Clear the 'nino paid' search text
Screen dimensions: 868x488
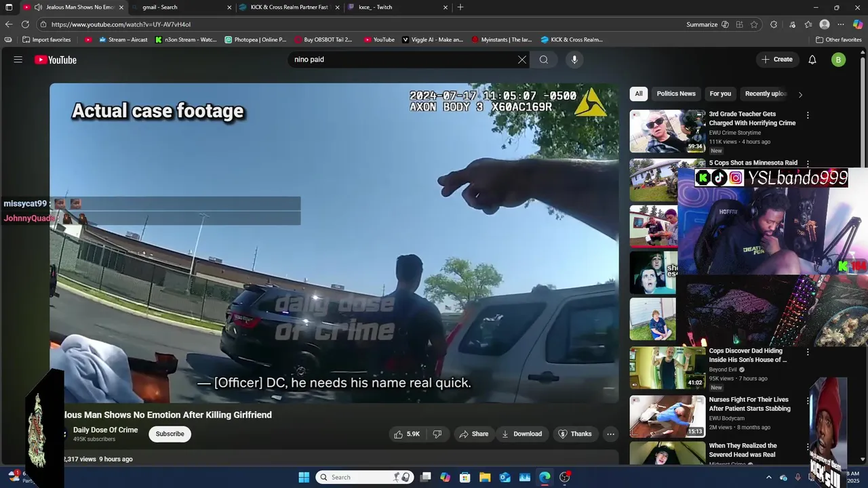click(x=521, y=60)
